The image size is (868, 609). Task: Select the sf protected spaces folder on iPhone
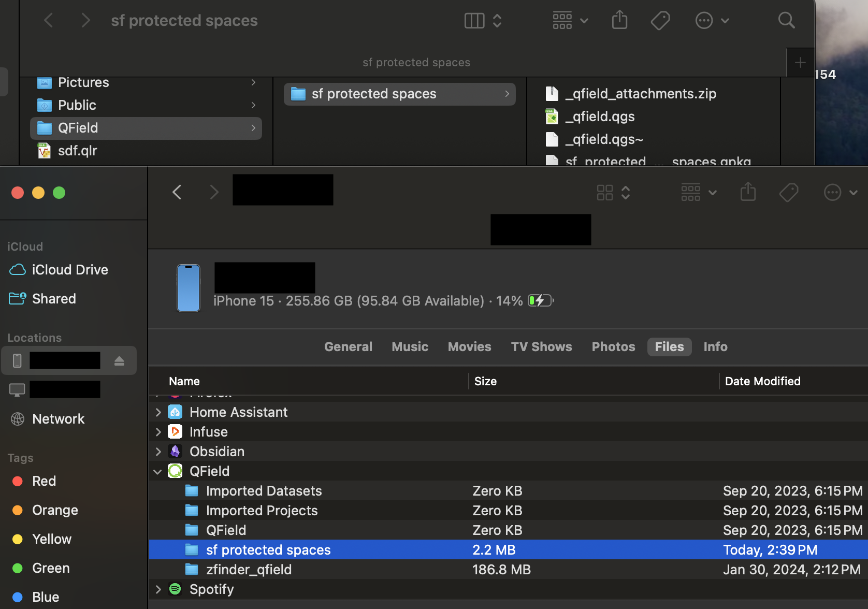click(x=509, y=550)
